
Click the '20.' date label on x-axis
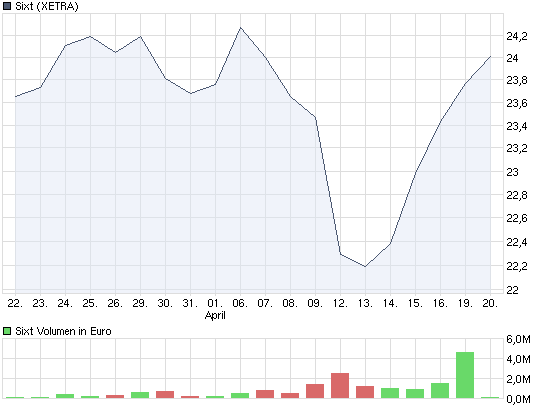(490, 303)
